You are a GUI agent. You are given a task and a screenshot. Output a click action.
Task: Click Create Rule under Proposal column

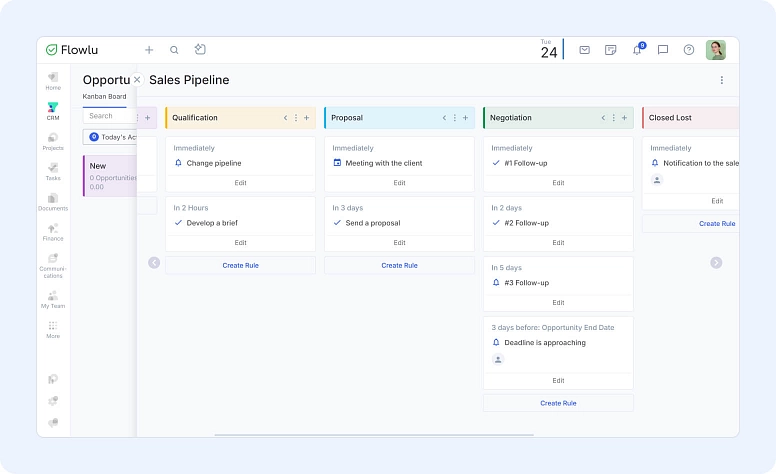coord(399,265)
